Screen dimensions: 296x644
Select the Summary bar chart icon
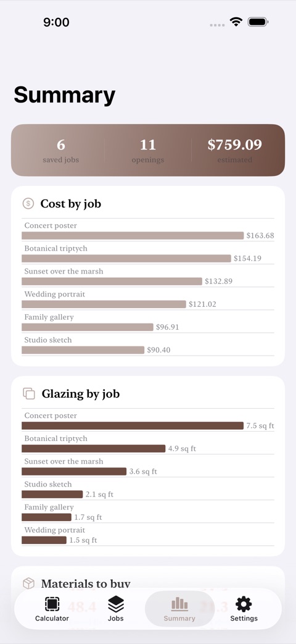[x=179, y=604]
